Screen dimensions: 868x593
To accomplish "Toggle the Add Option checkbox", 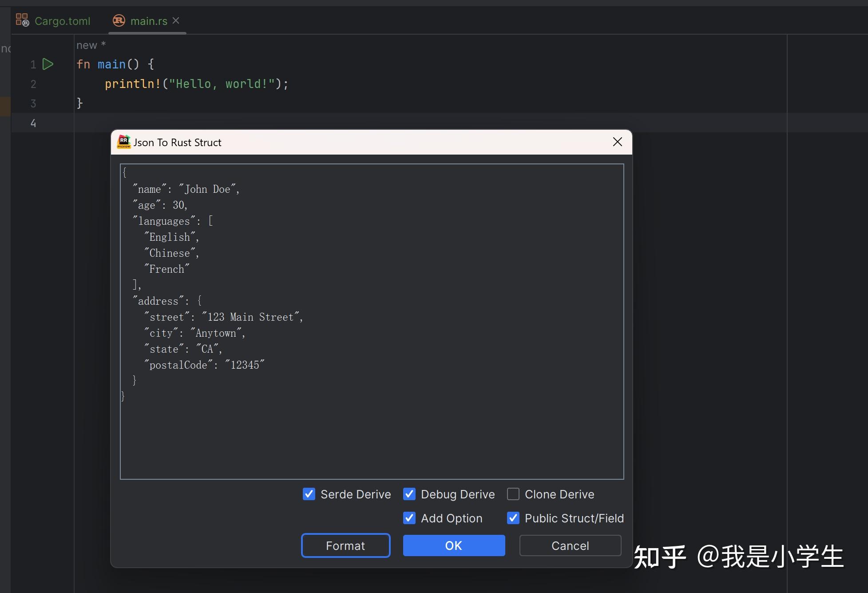I will click(409, 518).
